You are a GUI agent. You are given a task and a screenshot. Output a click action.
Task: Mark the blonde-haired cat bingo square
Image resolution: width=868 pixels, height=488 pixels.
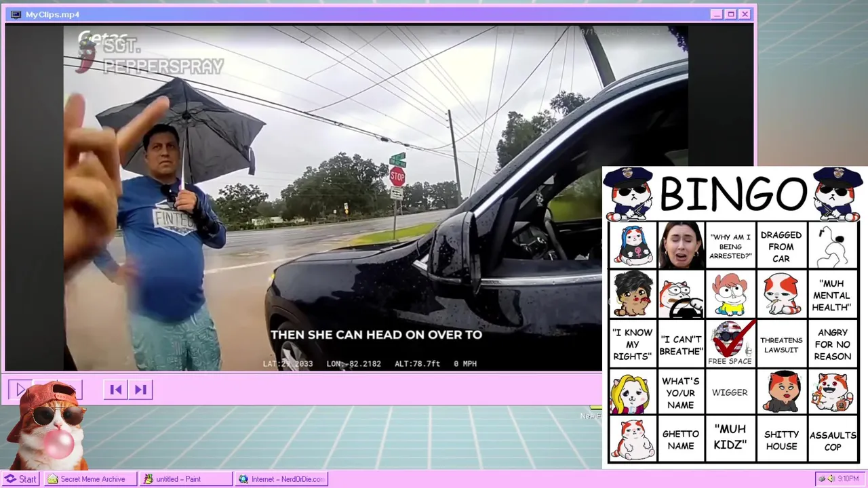(633, 392)
